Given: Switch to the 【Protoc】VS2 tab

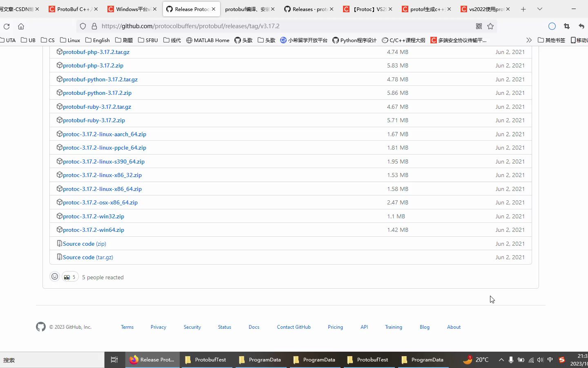Looking at the screenshot, I should pos(367,9).
